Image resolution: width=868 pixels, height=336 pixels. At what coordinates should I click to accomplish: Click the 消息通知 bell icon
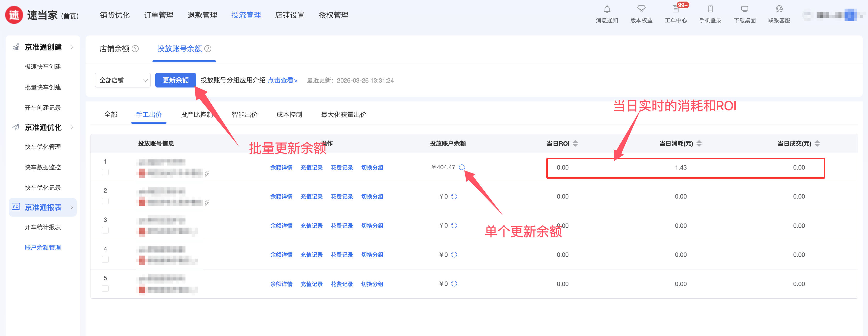coord(607,9)
